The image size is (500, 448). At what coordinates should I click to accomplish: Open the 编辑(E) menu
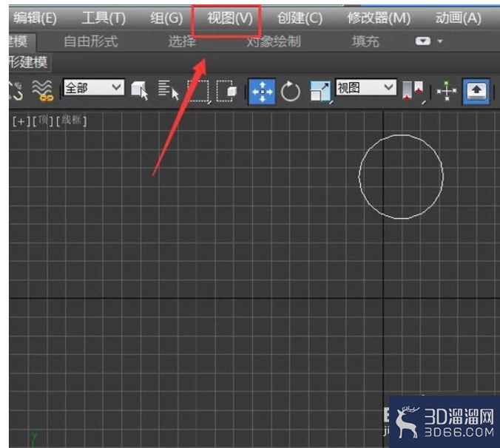(x=35, y=18)
